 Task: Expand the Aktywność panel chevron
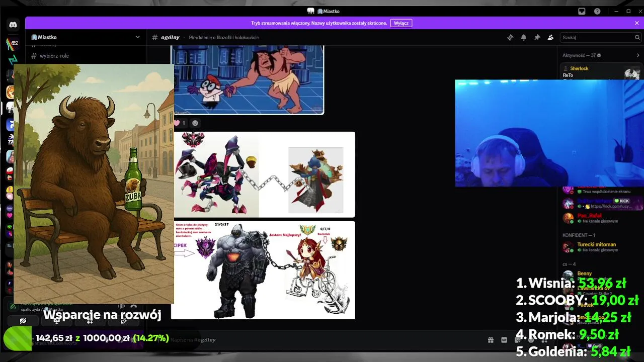(638, 55)
